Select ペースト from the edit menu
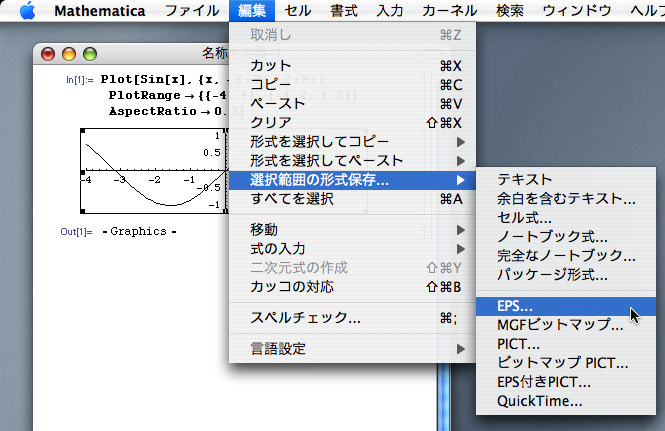Viewport: 665px width, 431px height. coord(278,103)
